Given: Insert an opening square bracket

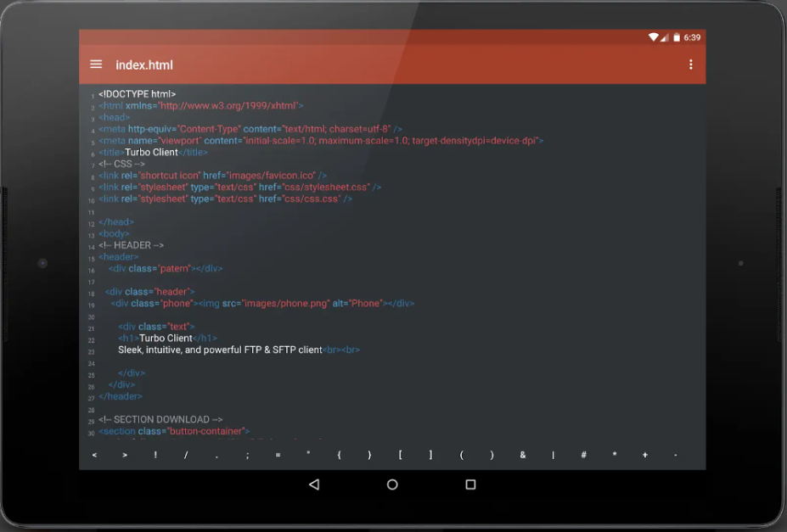Looking at the screenshot, I should (400, 456).
